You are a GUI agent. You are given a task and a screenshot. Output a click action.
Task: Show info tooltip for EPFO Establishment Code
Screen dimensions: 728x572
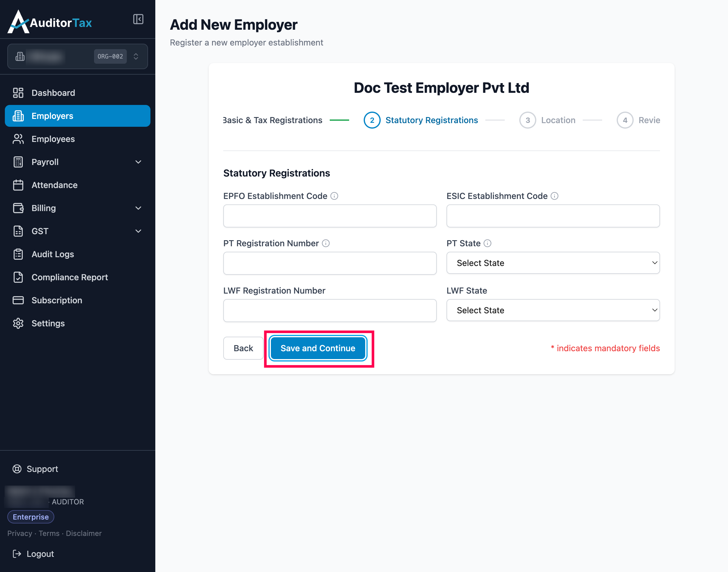pos(334,196)
